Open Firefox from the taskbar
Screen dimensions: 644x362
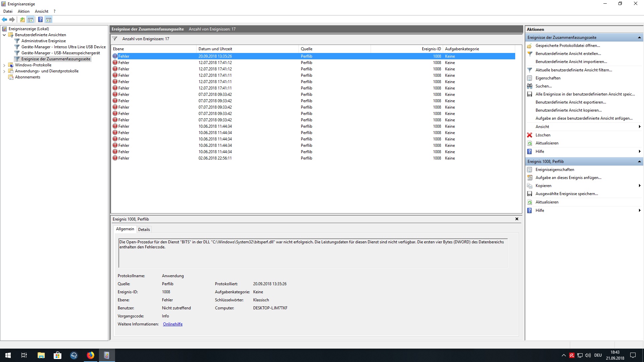[x=91, y=355]
